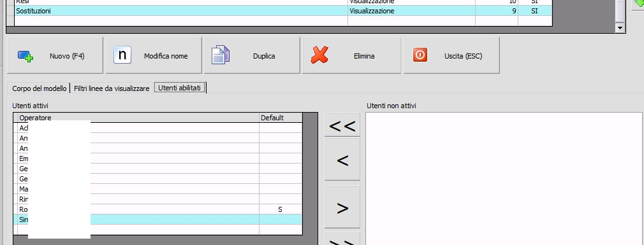Click the single < move-left button
Screen dimensions: 644x245
342,159
